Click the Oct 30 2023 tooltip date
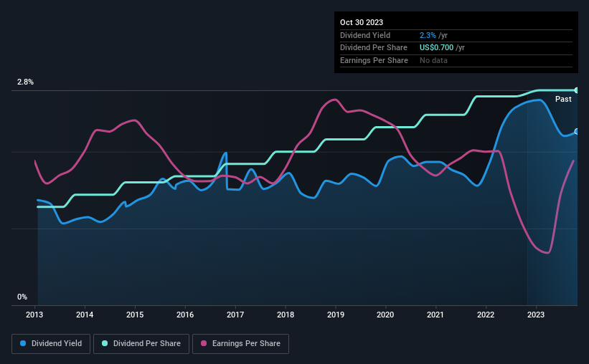This screenshot has height=364, width=589. (362, 22)
